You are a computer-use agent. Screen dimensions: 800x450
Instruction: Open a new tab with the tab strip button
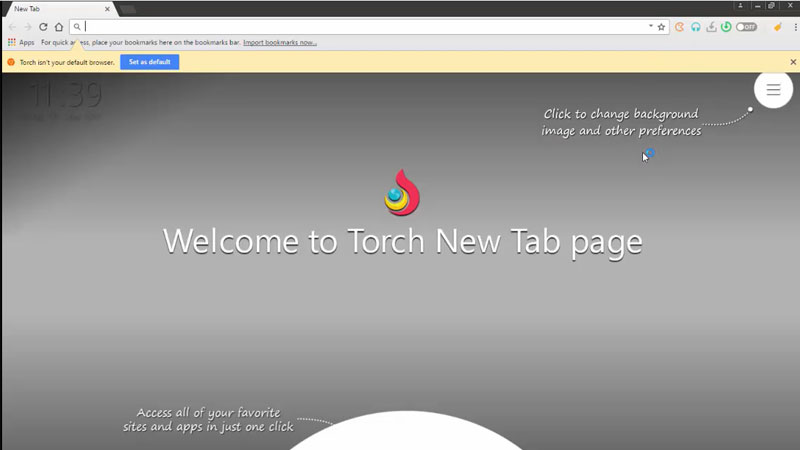coord(128,9)
